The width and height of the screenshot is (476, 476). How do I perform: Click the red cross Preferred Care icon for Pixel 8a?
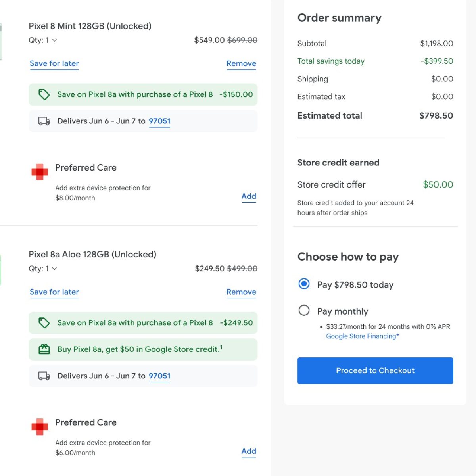tap(40, 427)
